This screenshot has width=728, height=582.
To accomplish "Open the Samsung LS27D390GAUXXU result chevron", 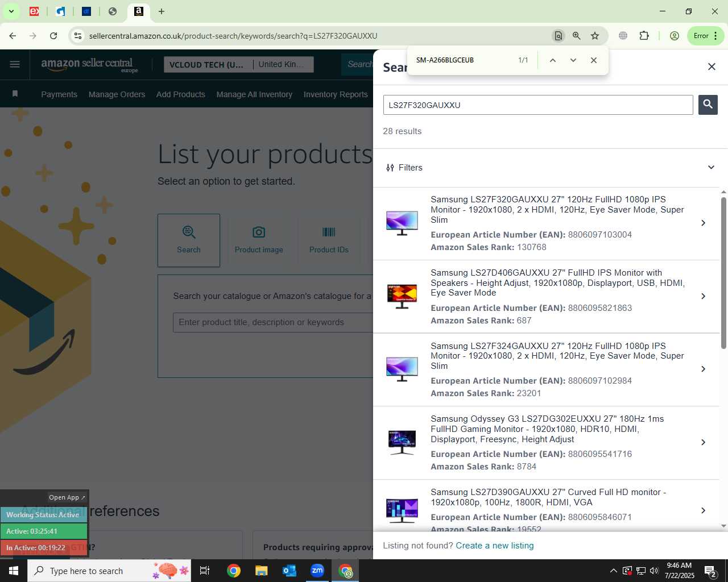I will 704,510.
